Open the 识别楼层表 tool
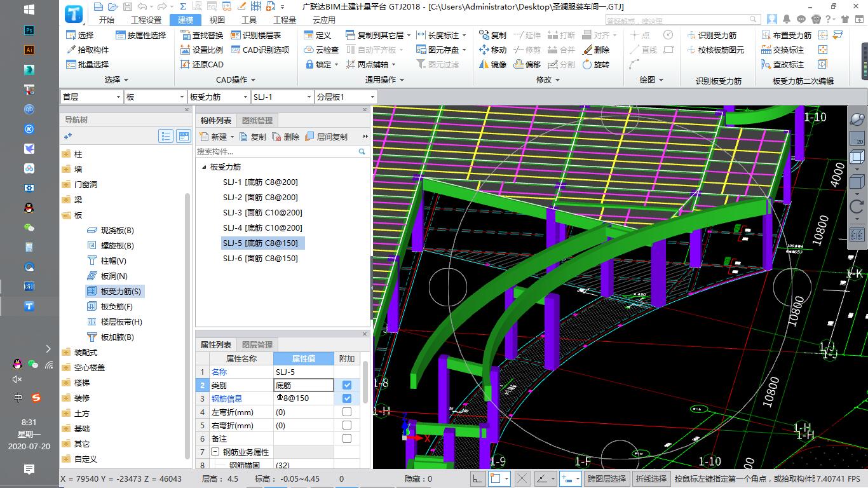The width and height of the screenshot is (868, 488). coord(255,35)
